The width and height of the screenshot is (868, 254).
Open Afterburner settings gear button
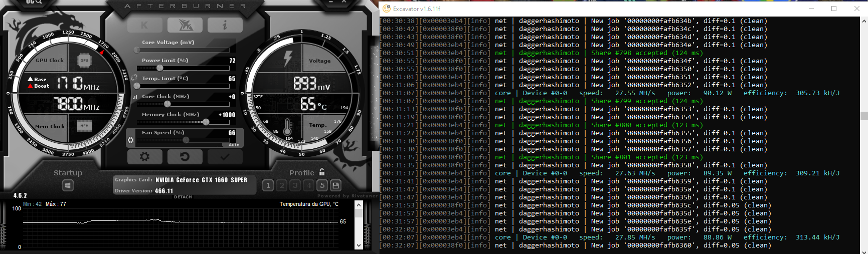pos(145,157)
